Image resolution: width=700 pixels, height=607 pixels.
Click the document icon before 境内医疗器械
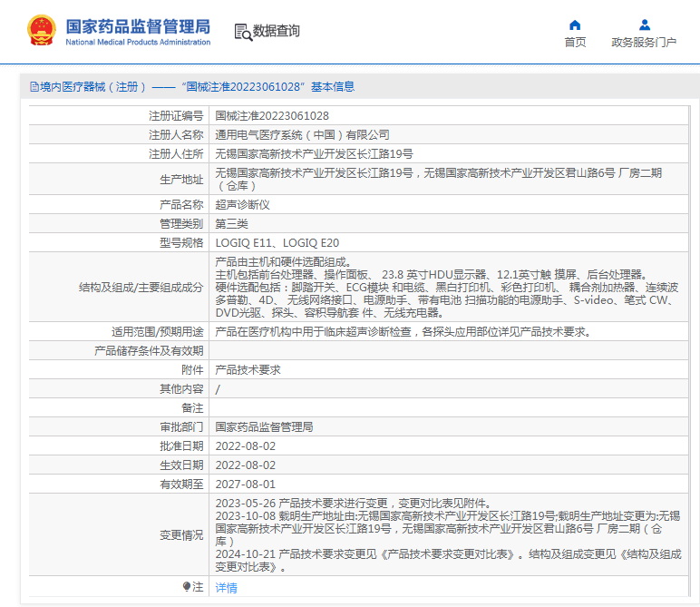(x=34, y=87)
